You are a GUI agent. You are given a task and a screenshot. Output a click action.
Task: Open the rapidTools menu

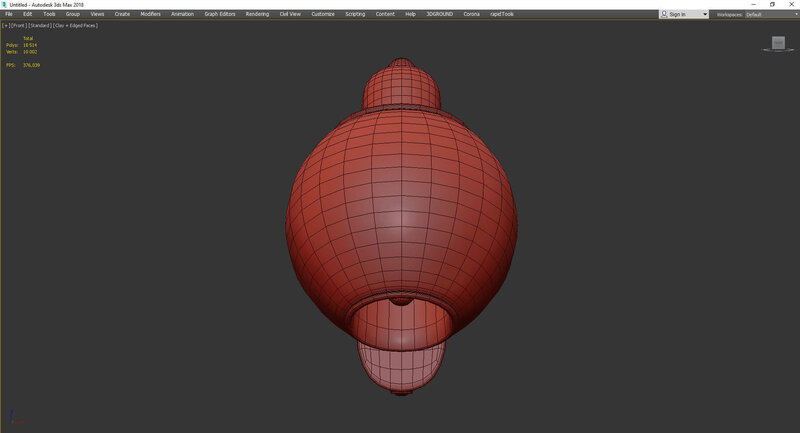coord(501,14)
